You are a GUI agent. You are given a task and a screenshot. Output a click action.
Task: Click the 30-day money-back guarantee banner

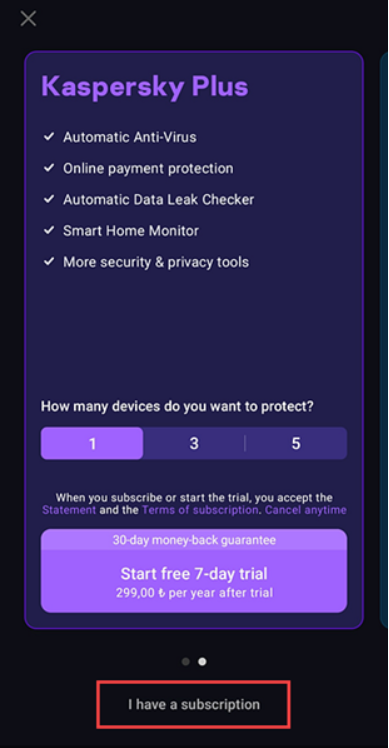(194, 540)
